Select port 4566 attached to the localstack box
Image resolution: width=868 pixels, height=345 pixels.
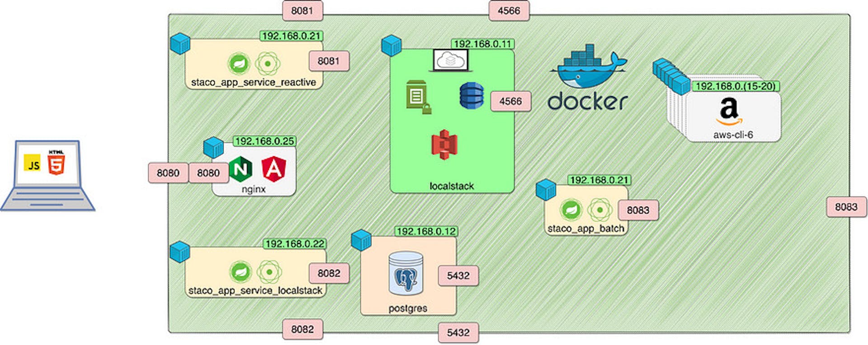[511, 101]
